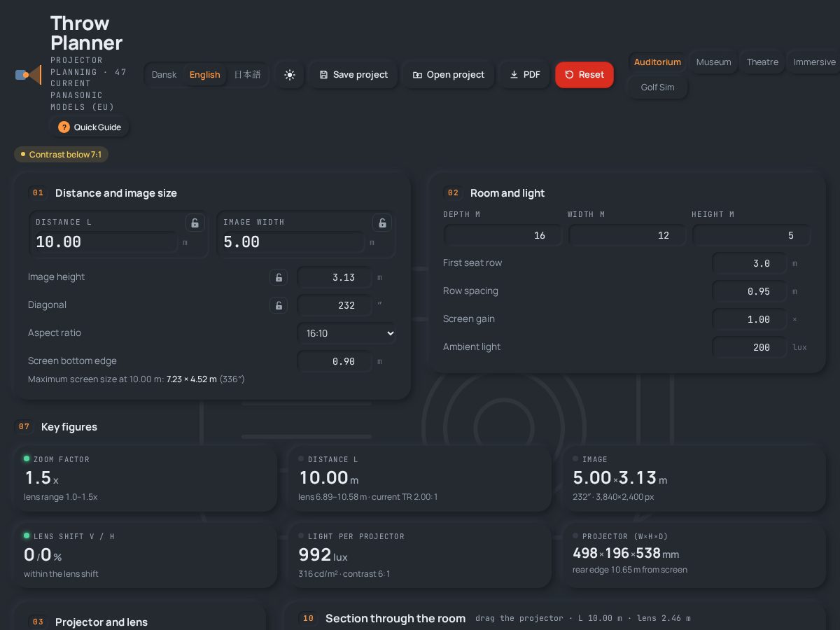Click the red Reset button
The width and height of the screenshot is (840, 630).
584,75
